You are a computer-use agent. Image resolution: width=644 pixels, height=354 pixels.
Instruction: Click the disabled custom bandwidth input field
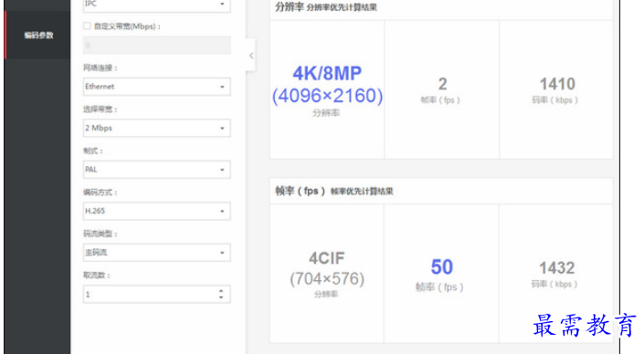[157, 45]
